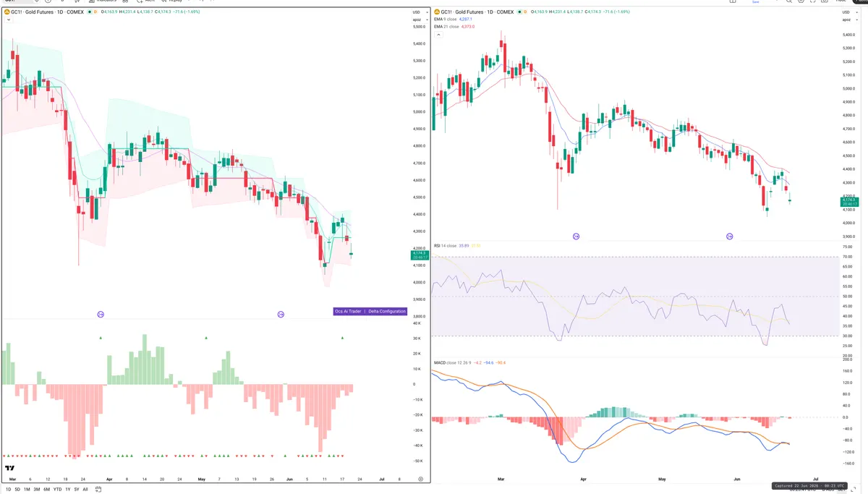Image resolution: width=868 pixels, height=494 pixels.
Task: Click the Ocs Ai Trader label
Action: point(348,311)
